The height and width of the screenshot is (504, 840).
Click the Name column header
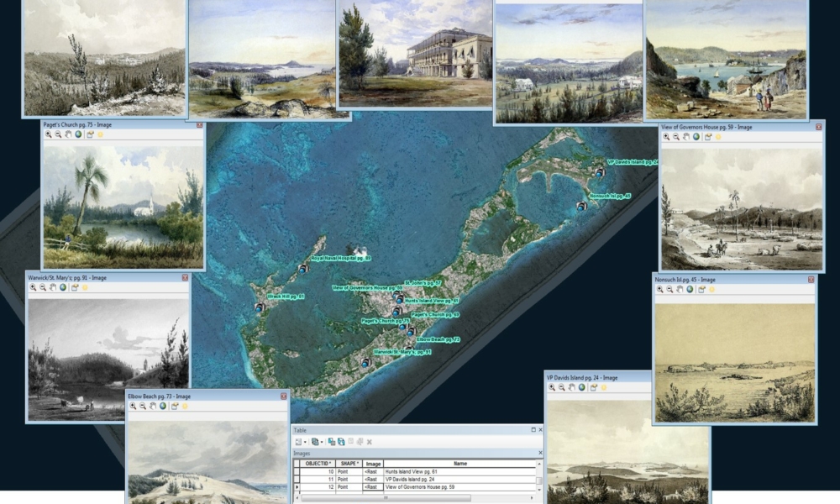(459, 463)
